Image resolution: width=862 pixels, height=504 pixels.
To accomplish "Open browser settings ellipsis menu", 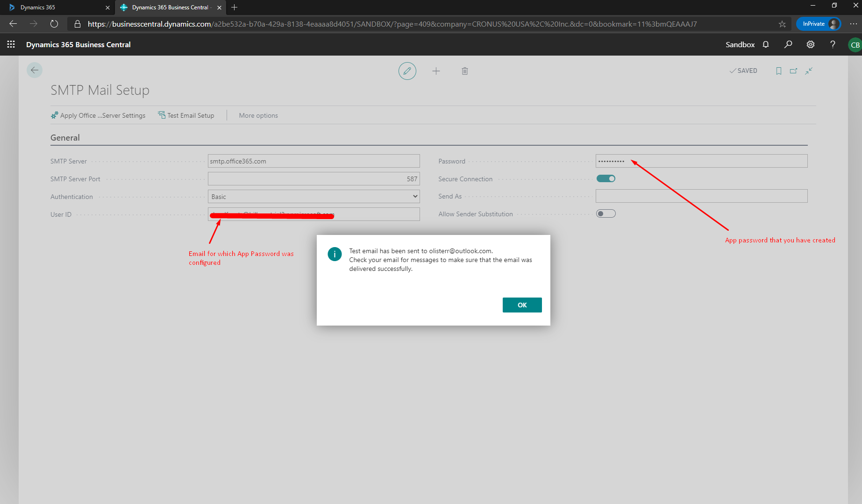I will pos(854,24).
